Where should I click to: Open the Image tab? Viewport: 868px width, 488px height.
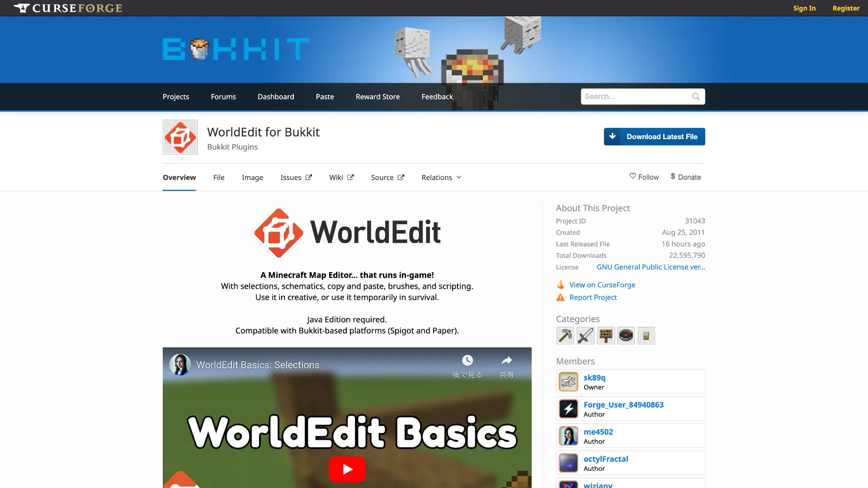252,177
